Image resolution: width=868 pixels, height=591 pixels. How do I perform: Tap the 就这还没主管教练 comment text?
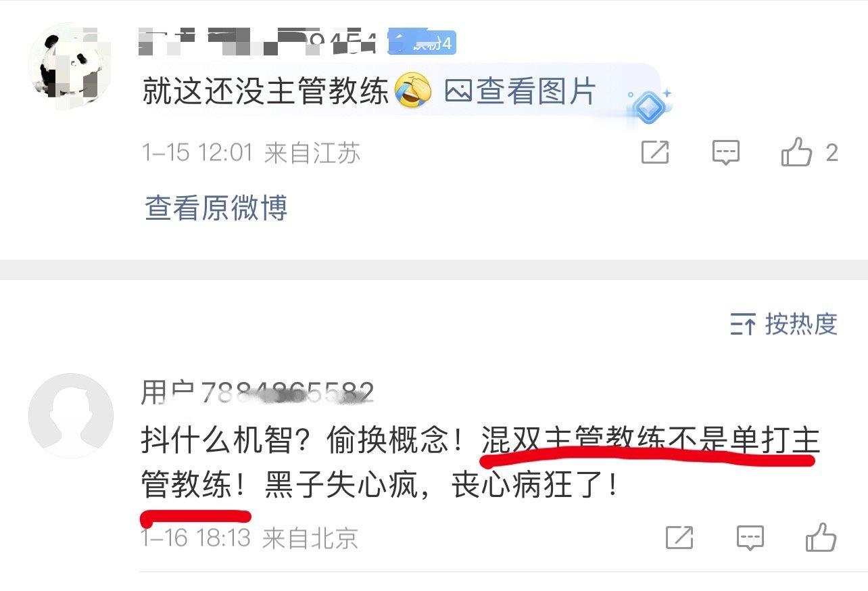tap(266, 91)
